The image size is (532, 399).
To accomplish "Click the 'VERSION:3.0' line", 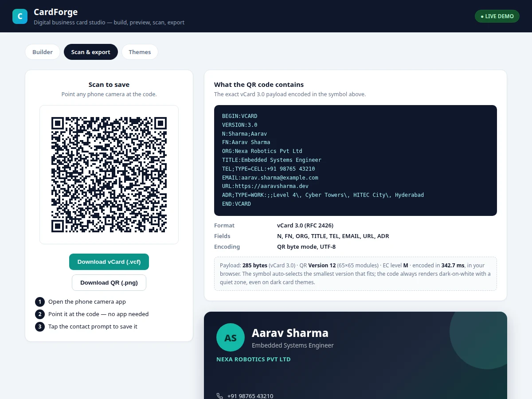I will tap(240, 125).
